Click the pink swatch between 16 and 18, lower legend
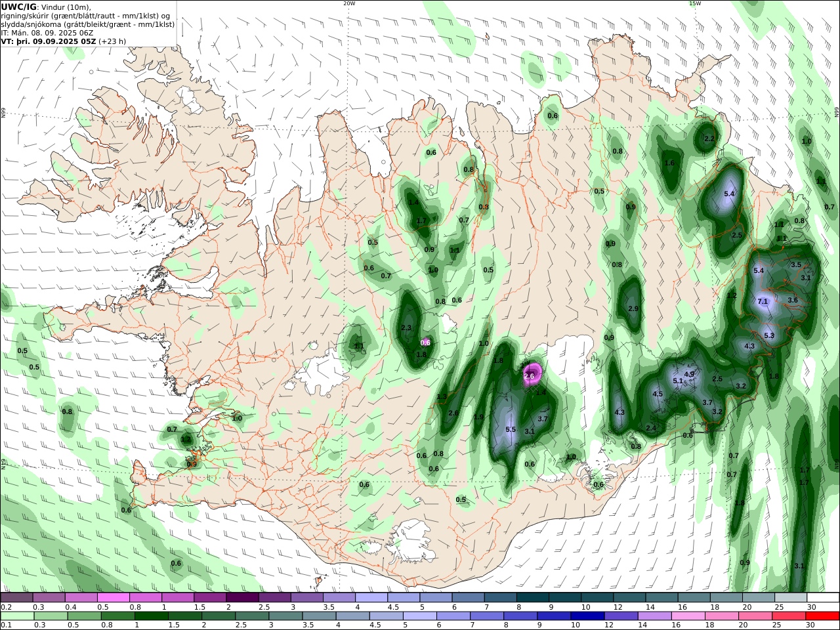Image resolution: width=840 pixels, height=630 pixels. (x=688, y=616)
